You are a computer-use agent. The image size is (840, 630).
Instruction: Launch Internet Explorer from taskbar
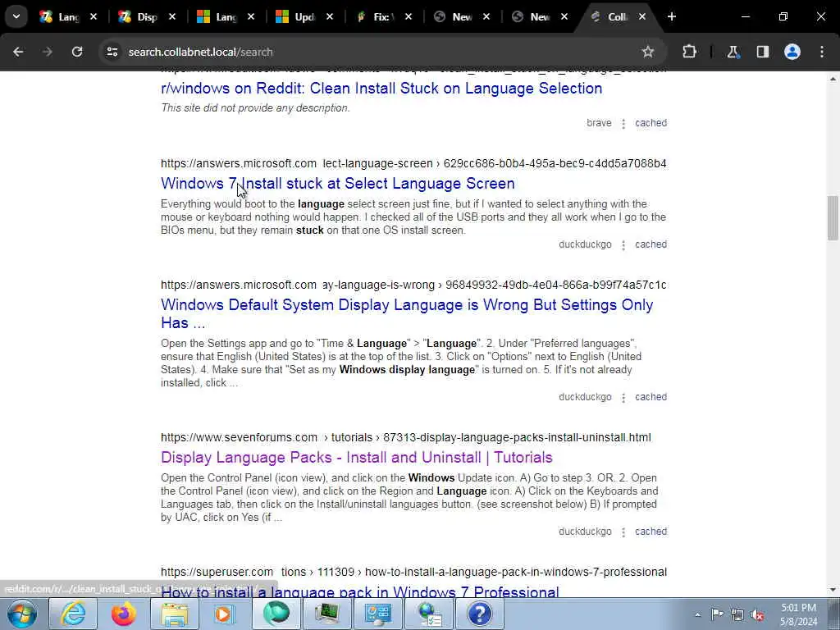point(72,614)
